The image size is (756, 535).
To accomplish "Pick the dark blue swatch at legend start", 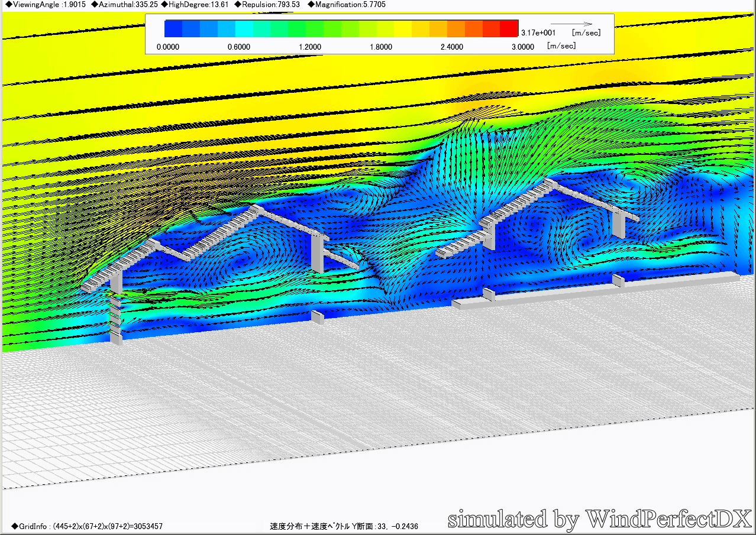I will tap(173, 29).
